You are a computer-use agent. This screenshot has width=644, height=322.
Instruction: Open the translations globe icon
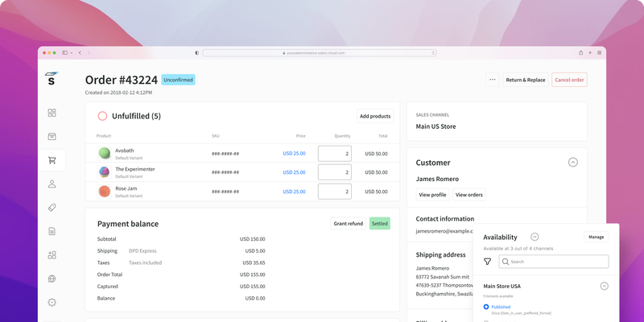pos(52,279)
